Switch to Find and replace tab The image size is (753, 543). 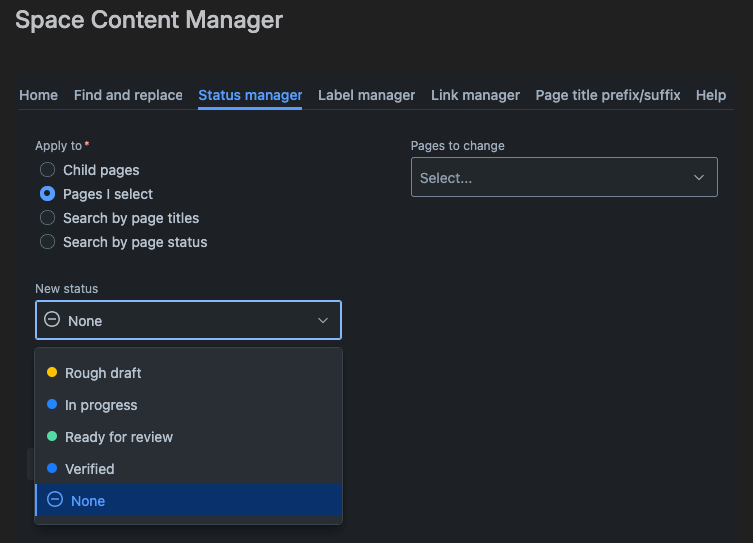pos(128,95)
